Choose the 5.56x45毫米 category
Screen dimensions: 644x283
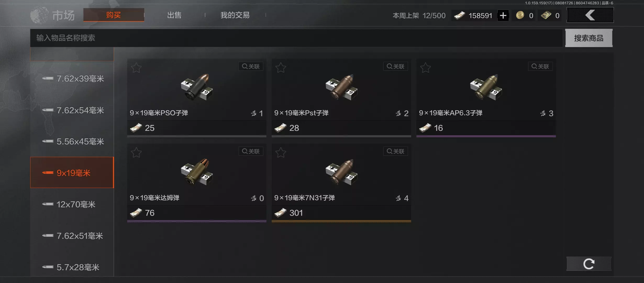(x=72, y=141)
